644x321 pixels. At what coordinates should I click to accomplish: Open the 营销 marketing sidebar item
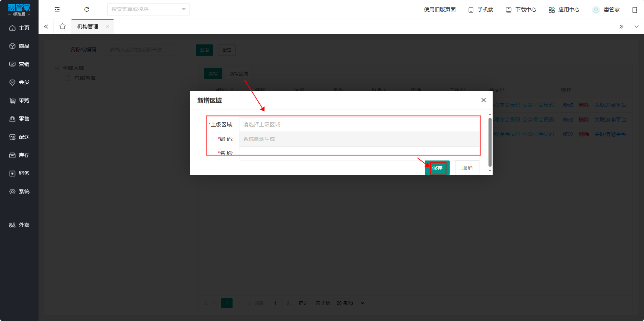click(x=19, y=64)
